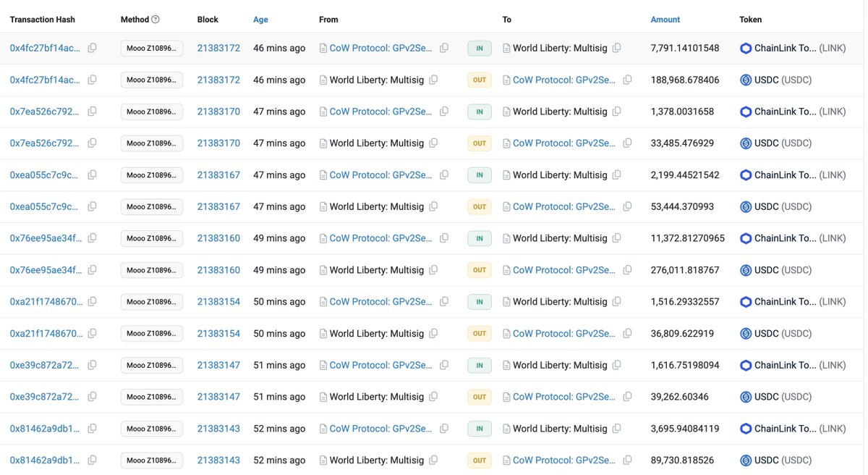The height and width of the screenshot is (475, 868).
Task: Click the USDC token icon in the 89,730.818526 row
Action: (746, 461)
